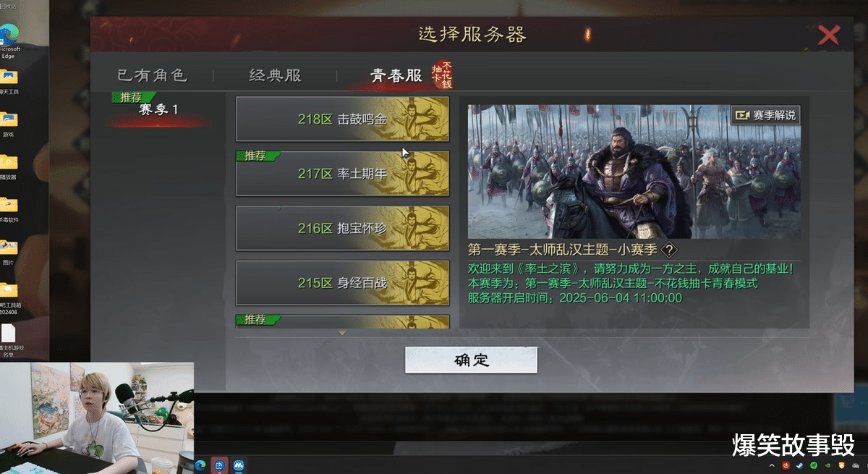This screenshot has width=868, height=474.
Task: Click the Edge icon in the taskbar
Action: [200, 465]
